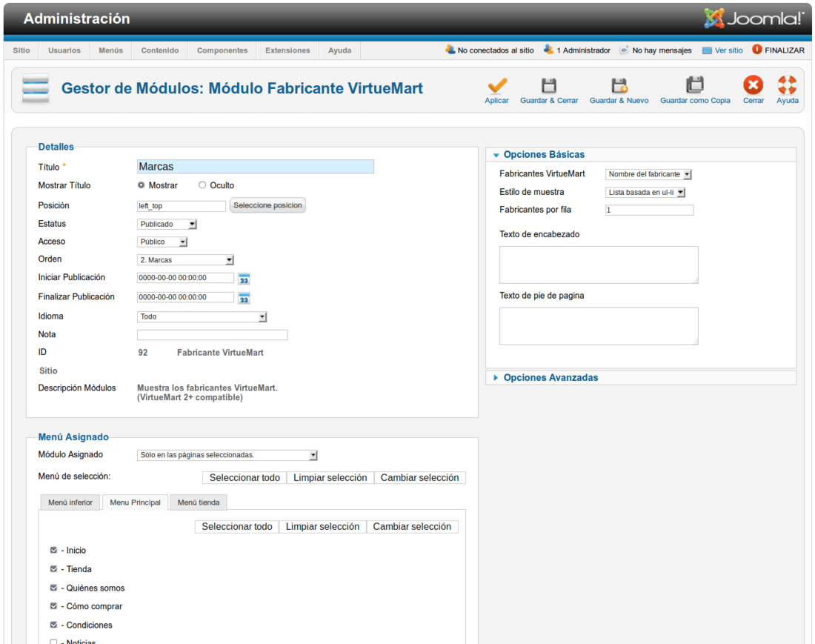Click Seleccionar todo inside Menu Principal tab

[237, 526]
